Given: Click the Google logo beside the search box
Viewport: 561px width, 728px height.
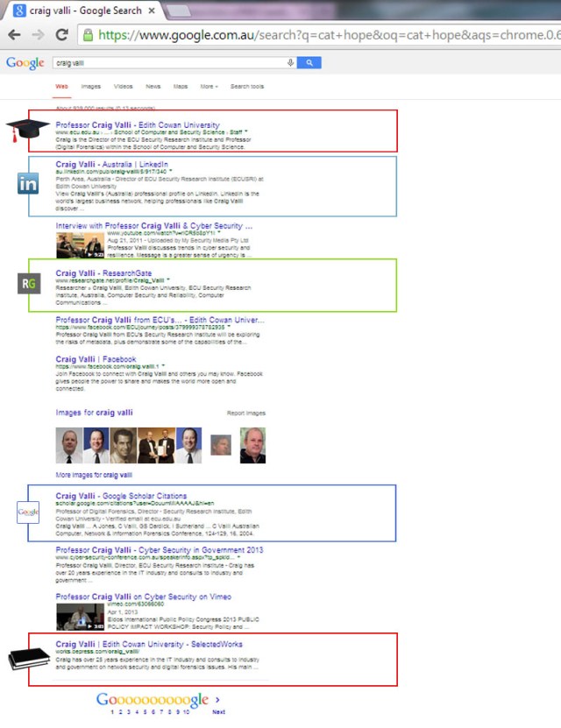Looking at the screenshot, I should [x=25, y=63].
